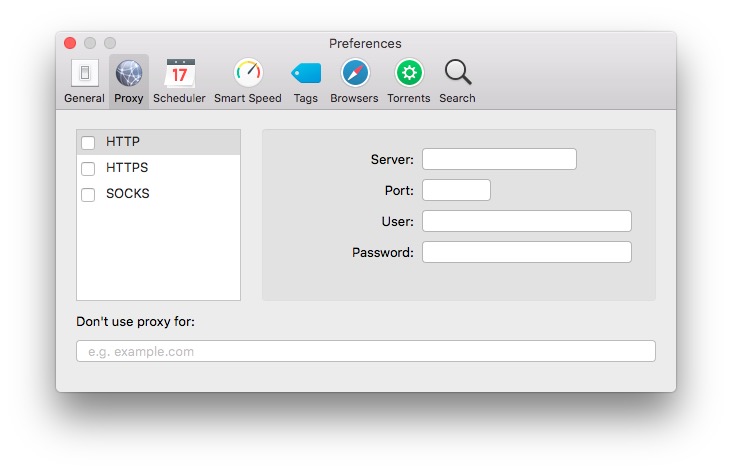Click the User text field
This screenshot has height=472, width=732.
click(x=526, y=221)
